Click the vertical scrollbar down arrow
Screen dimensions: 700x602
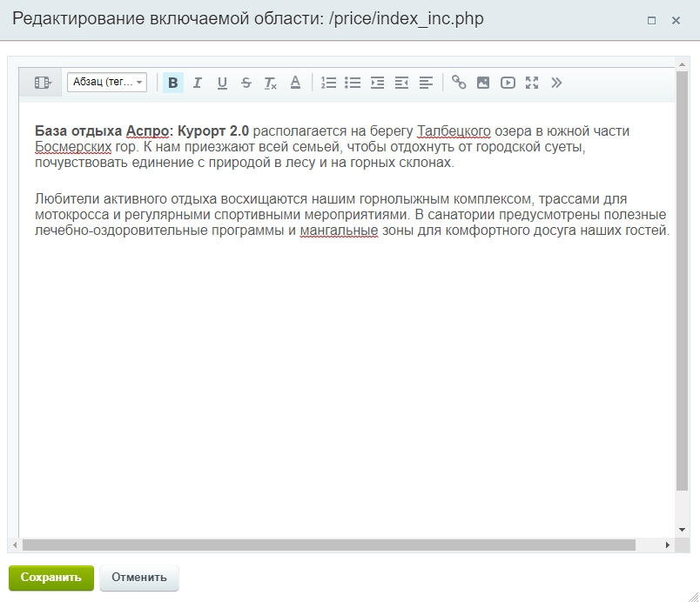[682, 530]
